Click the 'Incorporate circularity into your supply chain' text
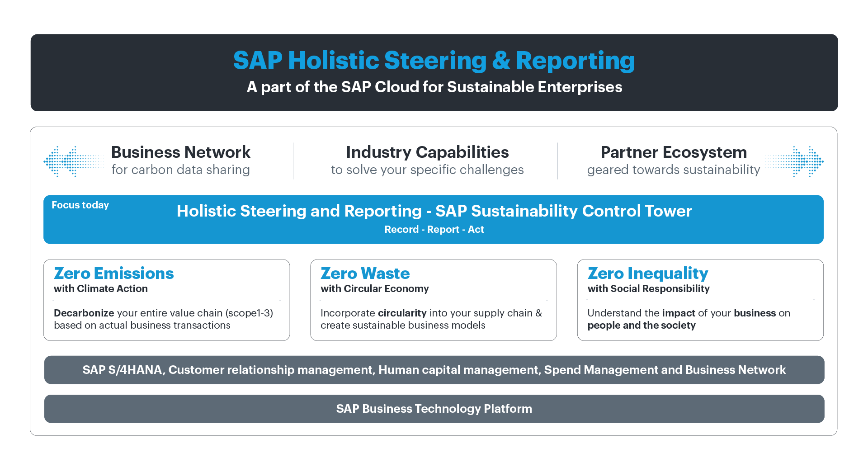The height and width of the screenshot is (472, 868). click(x=431, y=319)
